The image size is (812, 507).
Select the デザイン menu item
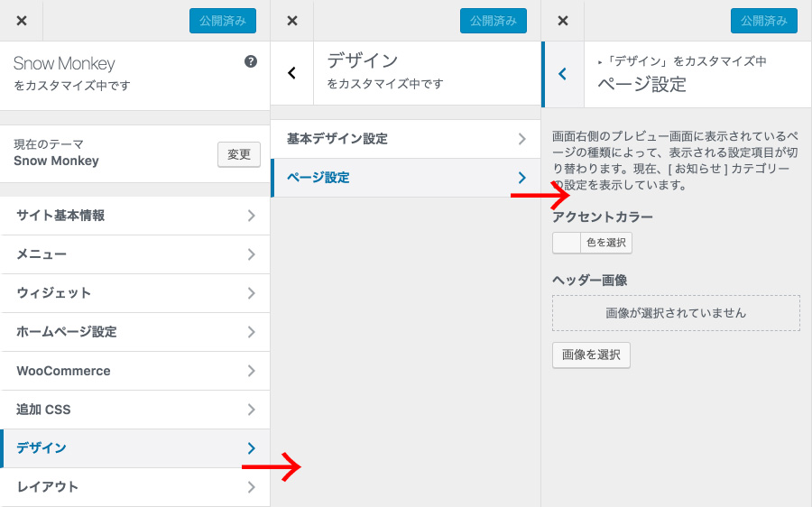pyautogui.click(x=135, y=448)
